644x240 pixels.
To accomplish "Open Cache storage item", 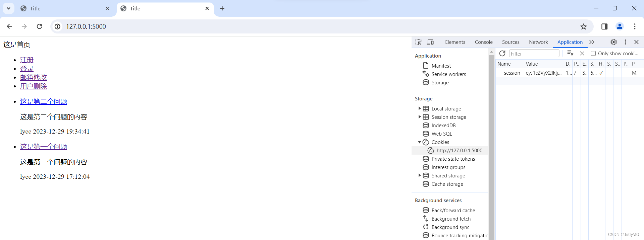I will click(447, 184).
